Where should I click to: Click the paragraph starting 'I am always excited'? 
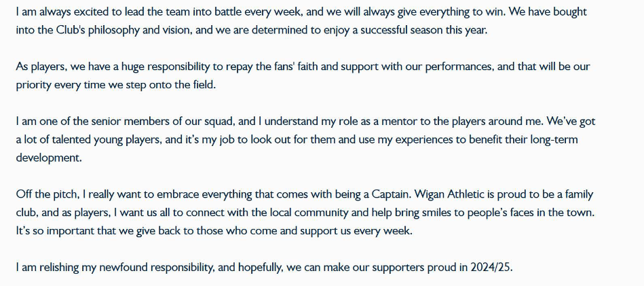[301, 21]
